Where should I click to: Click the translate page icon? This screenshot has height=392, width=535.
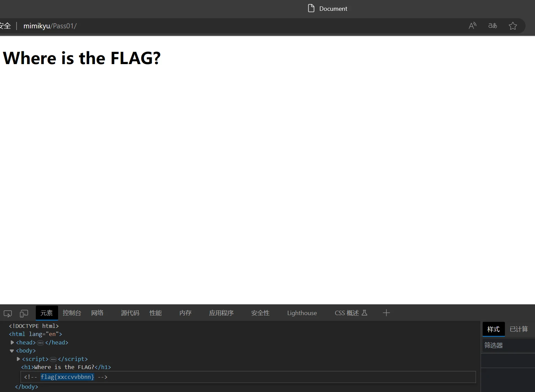click(x=492, y=26)
